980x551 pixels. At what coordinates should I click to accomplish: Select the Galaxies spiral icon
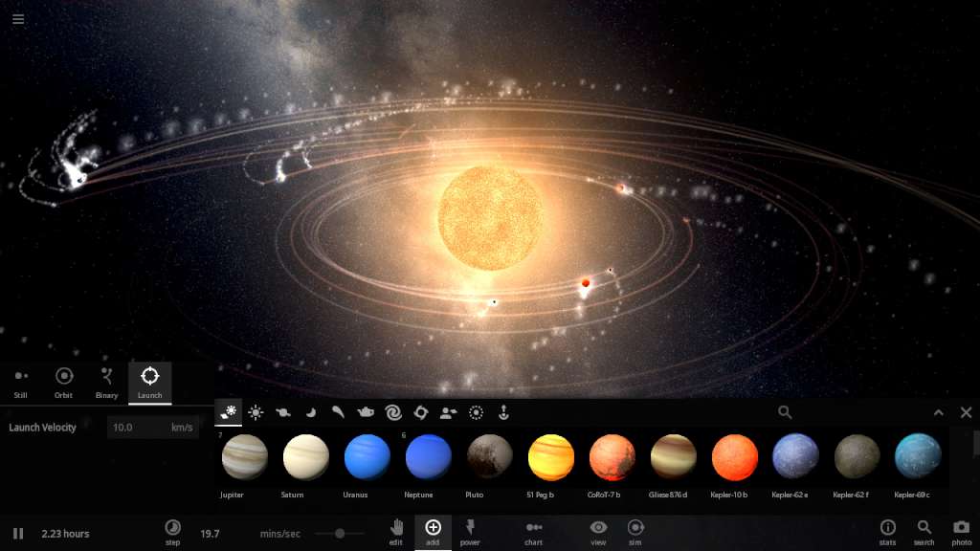392,412
